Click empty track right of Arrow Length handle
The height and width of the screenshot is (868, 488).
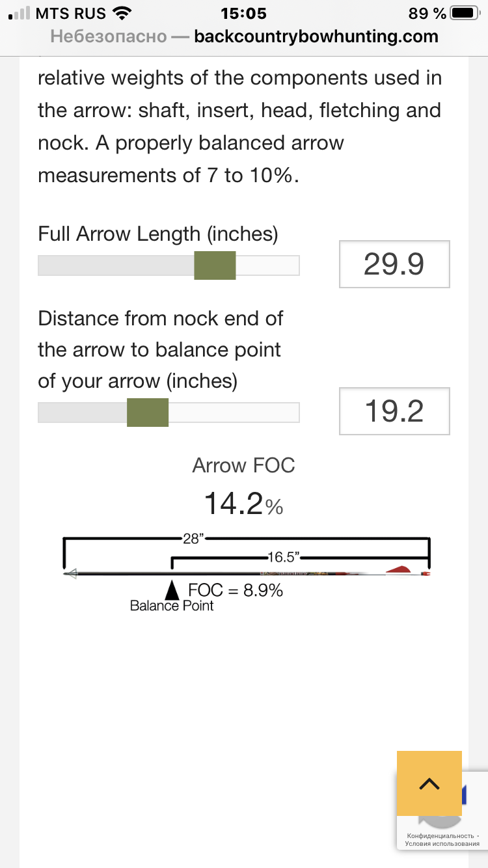(x=267, y=265)
